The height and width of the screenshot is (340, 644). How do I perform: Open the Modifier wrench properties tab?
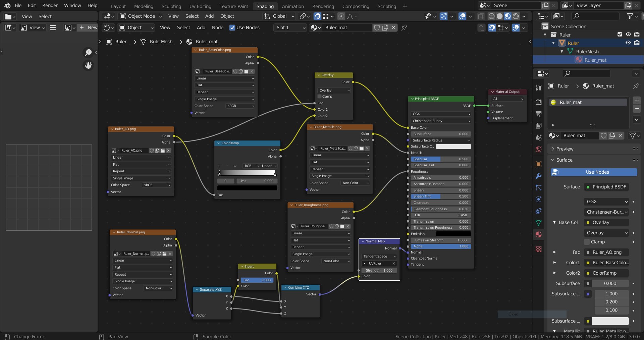click(539, 176)
